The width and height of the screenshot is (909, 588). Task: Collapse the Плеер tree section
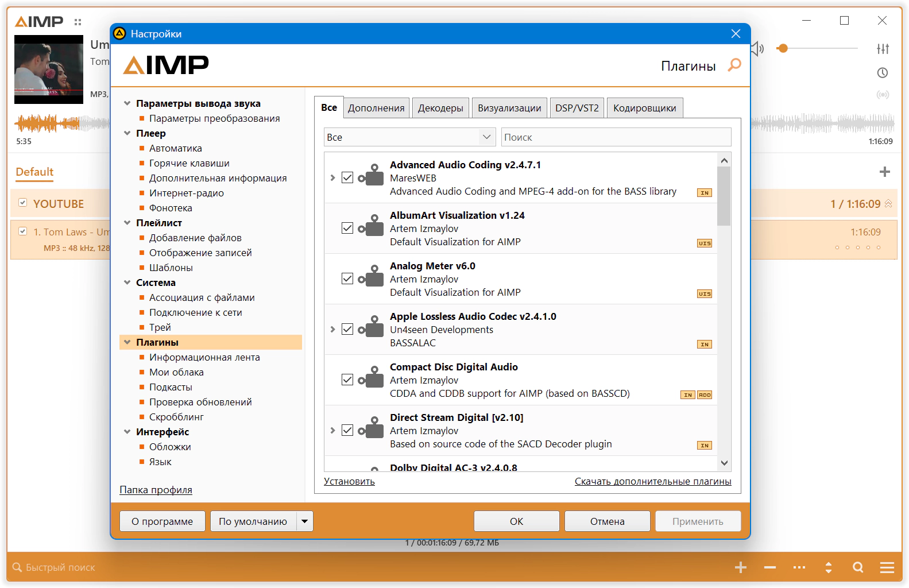[x=127, y=133]
